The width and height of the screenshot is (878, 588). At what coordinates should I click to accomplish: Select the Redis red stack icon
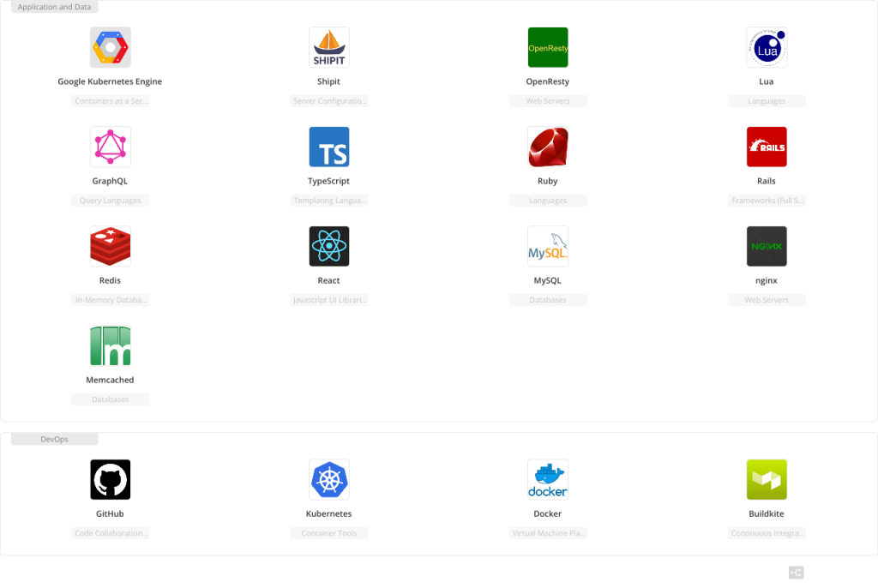pos(111,246)
